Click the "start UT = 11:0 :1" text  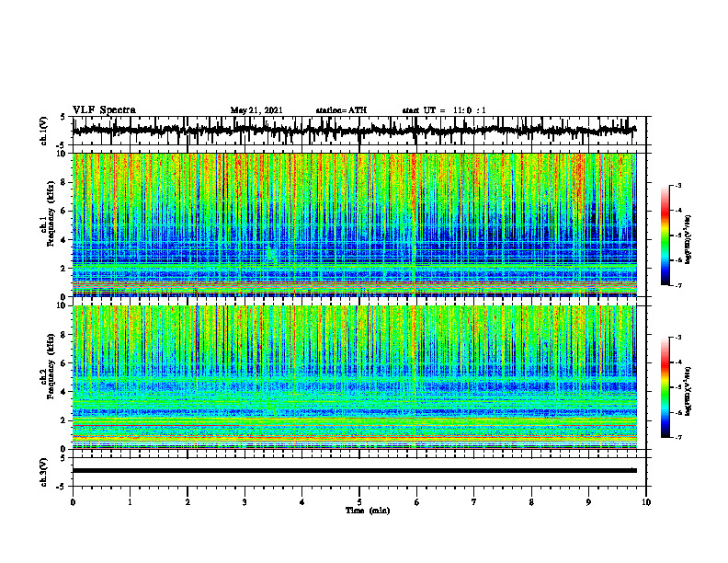point(444,110)
